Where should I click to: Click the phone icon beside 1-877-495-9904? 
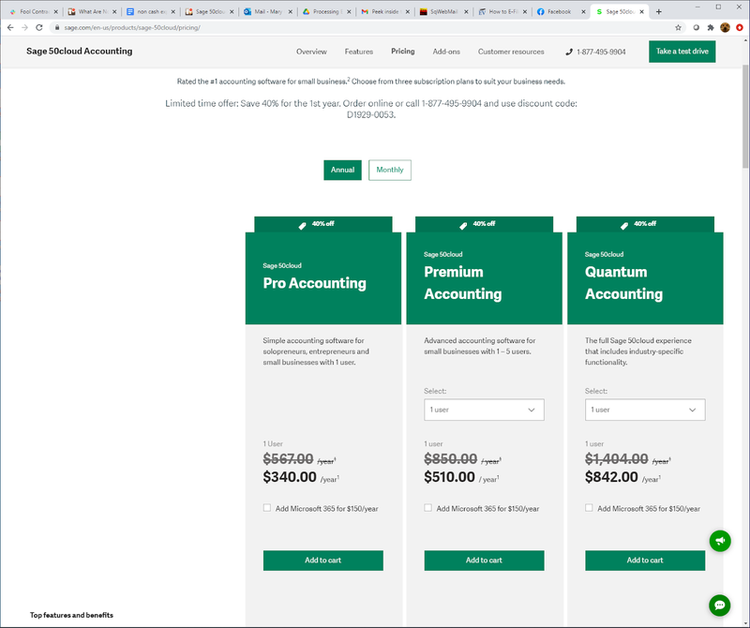coord(569,52)
